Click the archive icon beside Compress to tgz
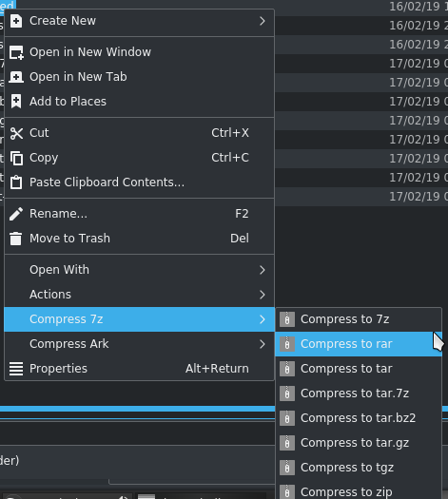The image size is (448, 499). 287,468
